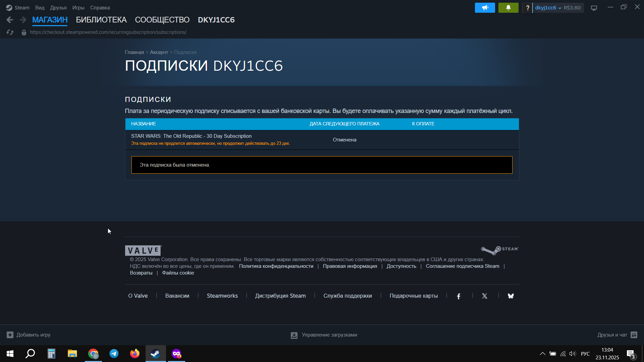
Task: Open Steam's Facebook page icon
Action: point(459,296)
